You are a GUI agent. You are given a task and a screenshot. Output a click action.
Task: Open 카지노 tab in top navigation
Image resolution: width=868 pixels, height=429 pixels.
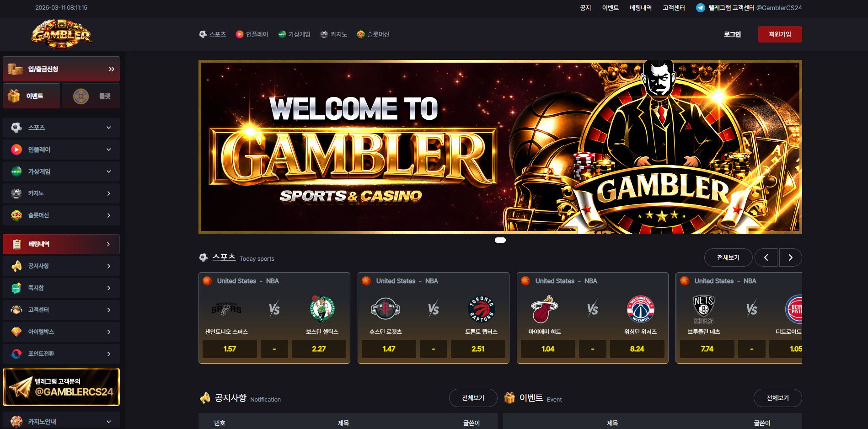(x=334, y=34)
